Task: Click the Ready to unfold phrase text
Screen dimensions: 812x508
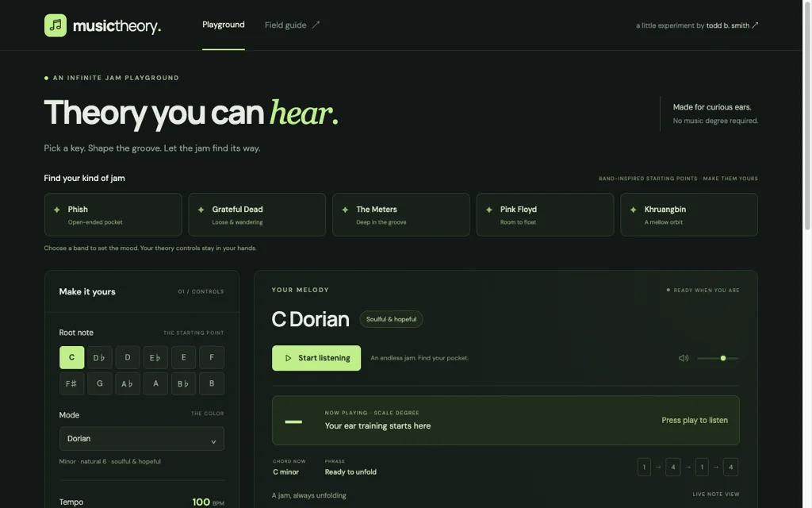Action: pos(350,472)
